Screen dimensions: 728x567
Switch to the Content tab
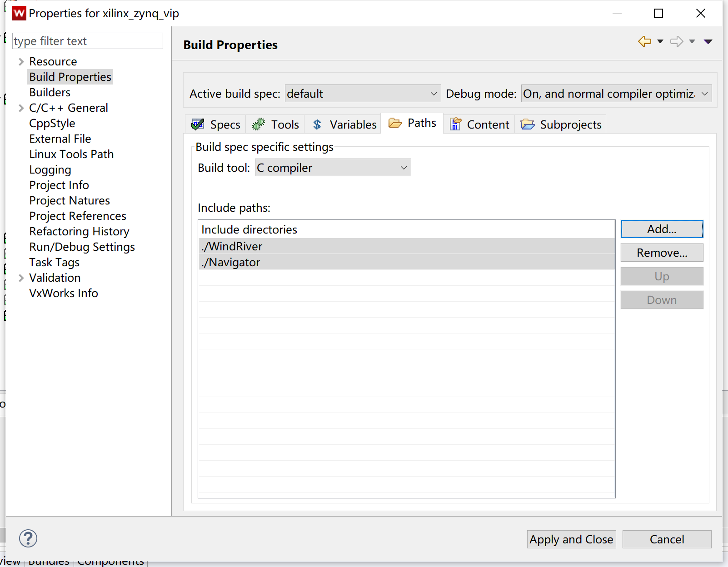[480, 124]
